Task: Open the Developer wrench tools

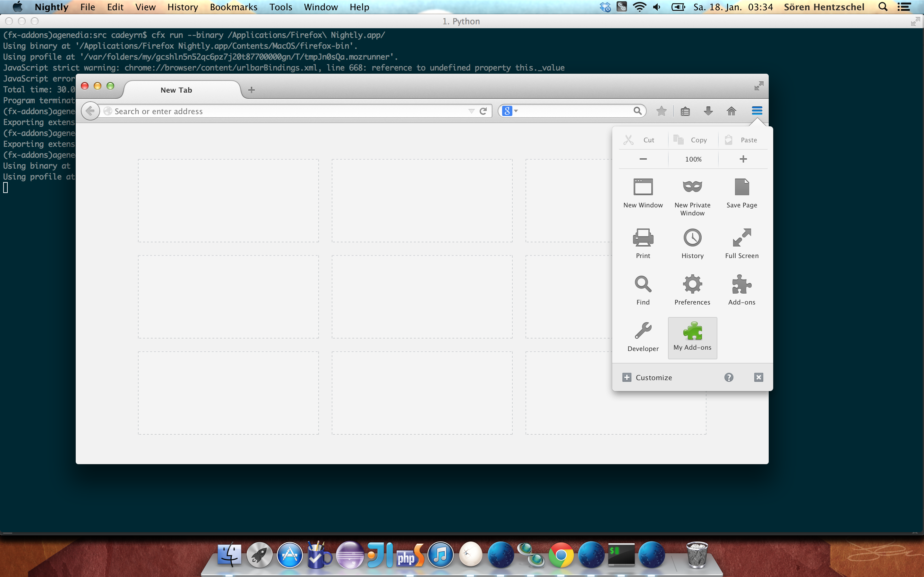Action: point(643,336)
